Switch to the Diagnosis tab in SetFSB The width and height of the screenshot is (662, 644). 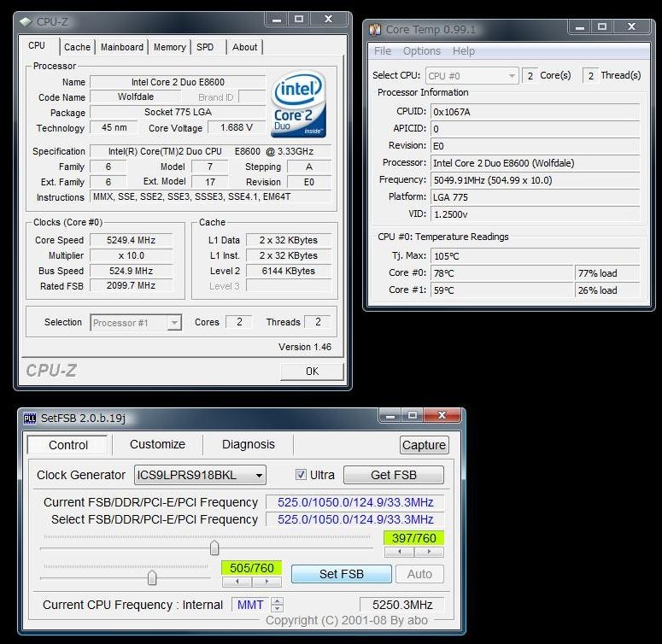pos(249,444)
